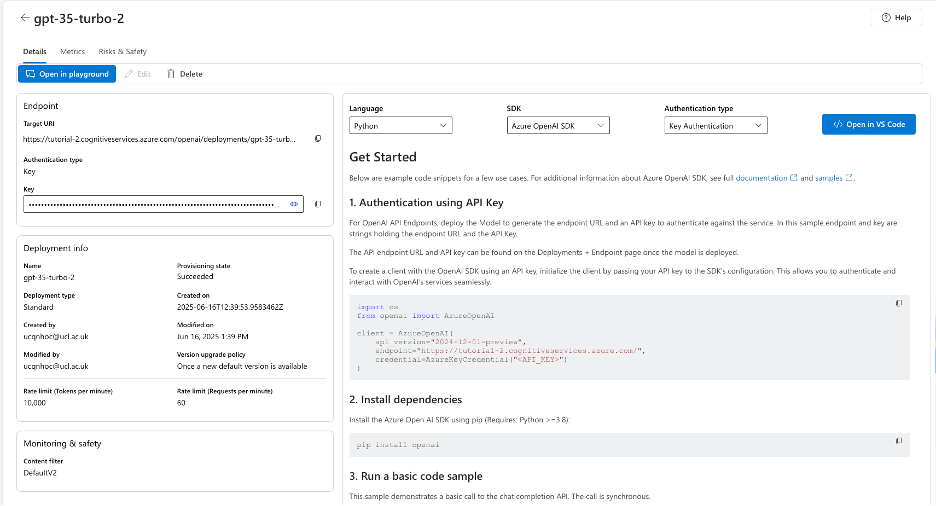Open the Authentication type dropdown

[716, 125]
